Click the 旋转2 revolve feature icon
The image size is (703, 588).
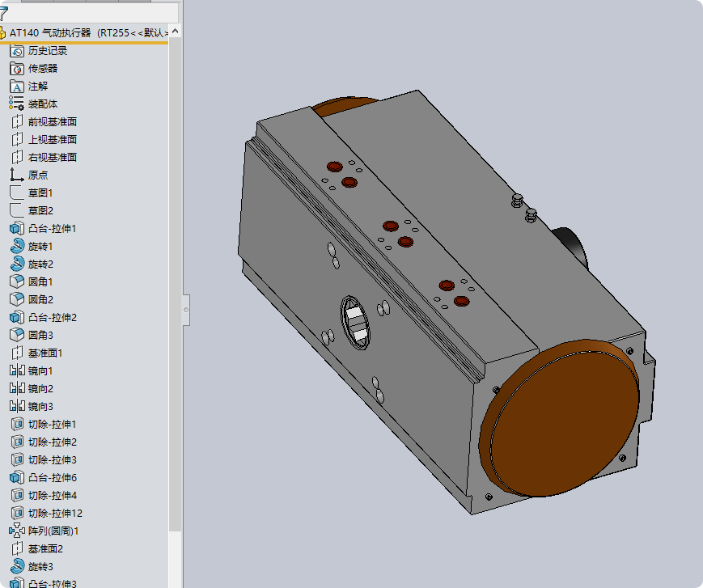tap(17, 264)
